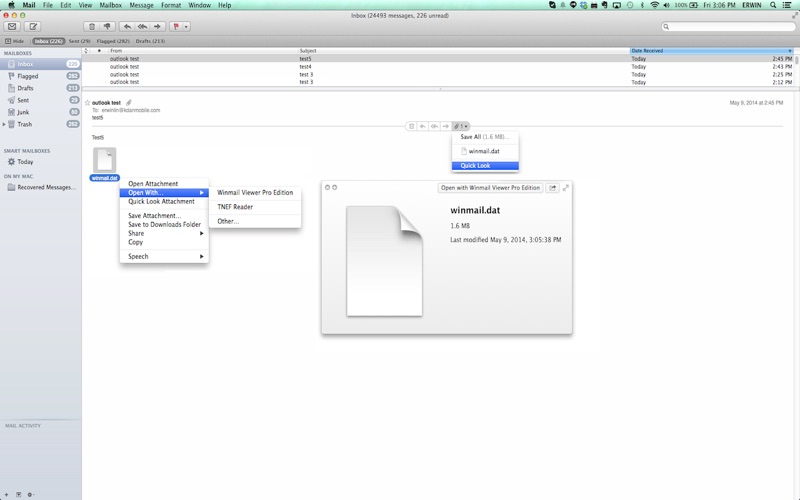Open the Sent mailbox in the sidebar
The height and width of the screenshot is (500, 800).
point(40,100)
